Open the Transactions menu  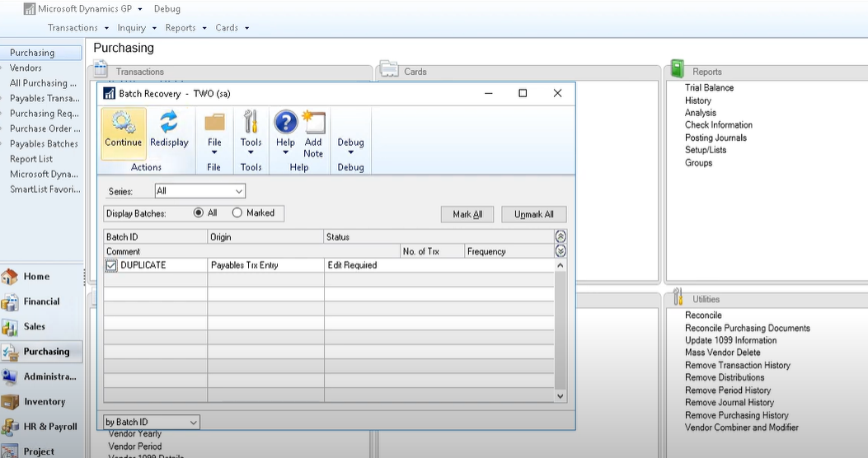click(78, 28)
